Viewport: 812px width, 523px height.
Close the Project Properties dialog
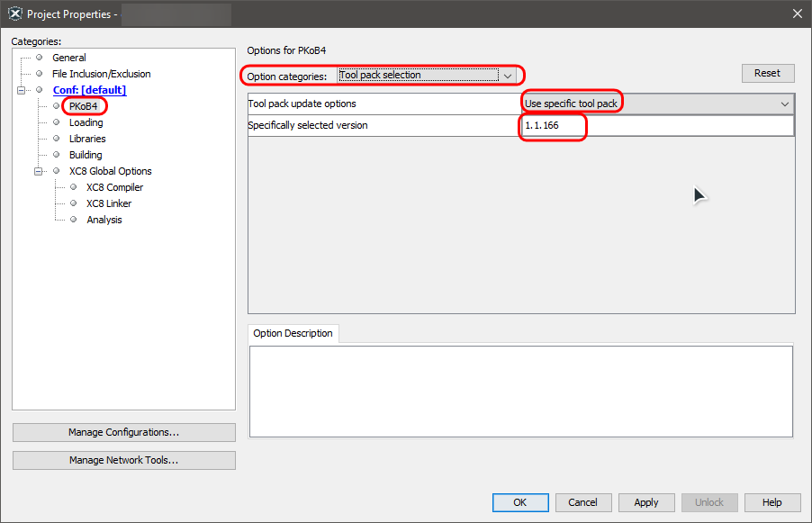[x=797, y=14]
